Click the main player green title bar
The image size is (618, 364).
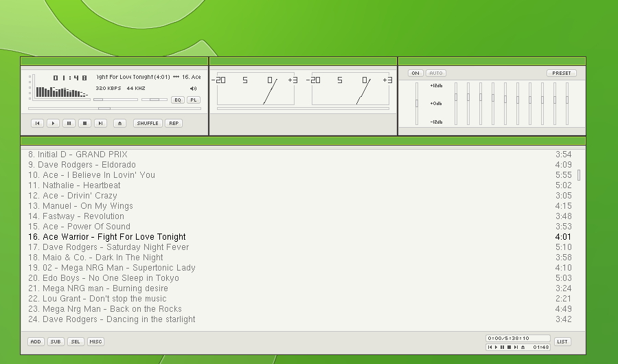(x=114, y=61)
